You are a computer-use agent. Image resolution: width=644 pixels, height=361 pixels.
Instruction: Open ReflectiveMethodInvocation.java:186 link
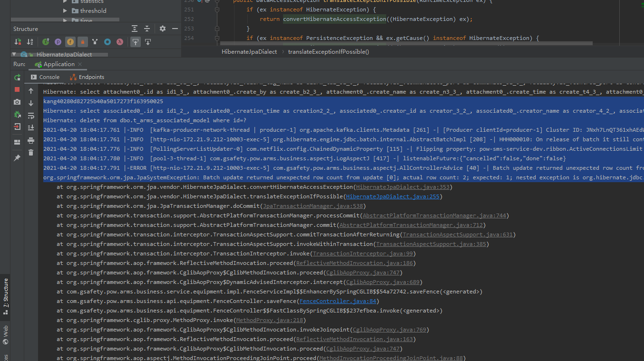pos(354,263)
